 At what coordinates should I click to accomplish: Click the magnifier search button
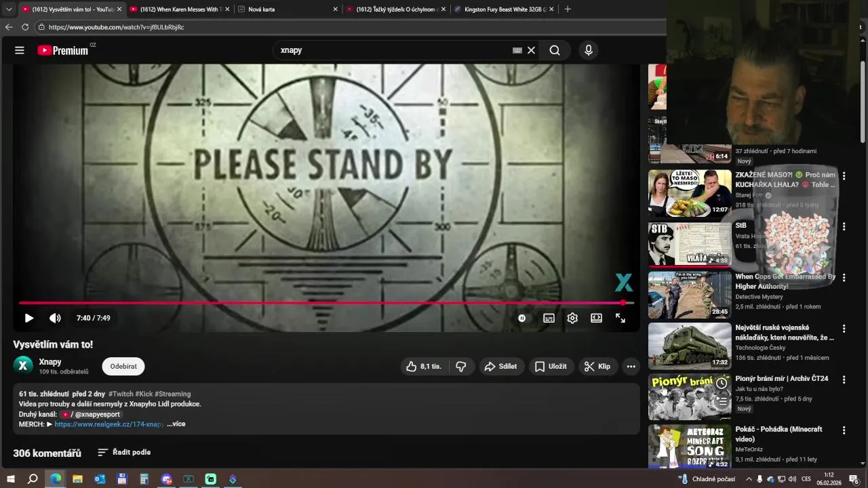555,50
